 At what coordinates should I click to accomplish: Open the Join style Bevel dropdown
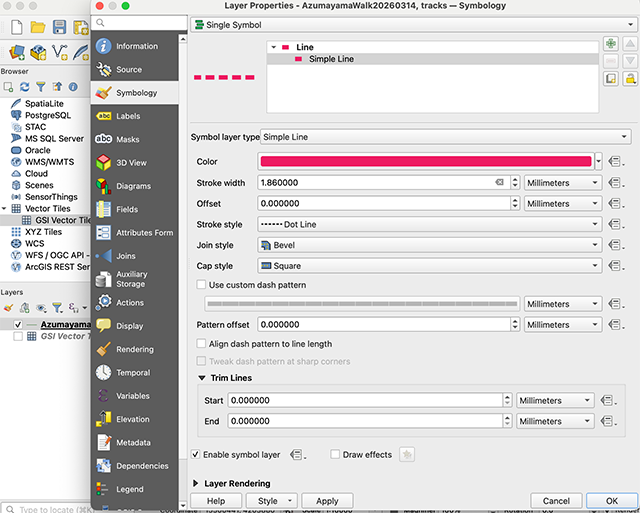(x=430, y=245)
